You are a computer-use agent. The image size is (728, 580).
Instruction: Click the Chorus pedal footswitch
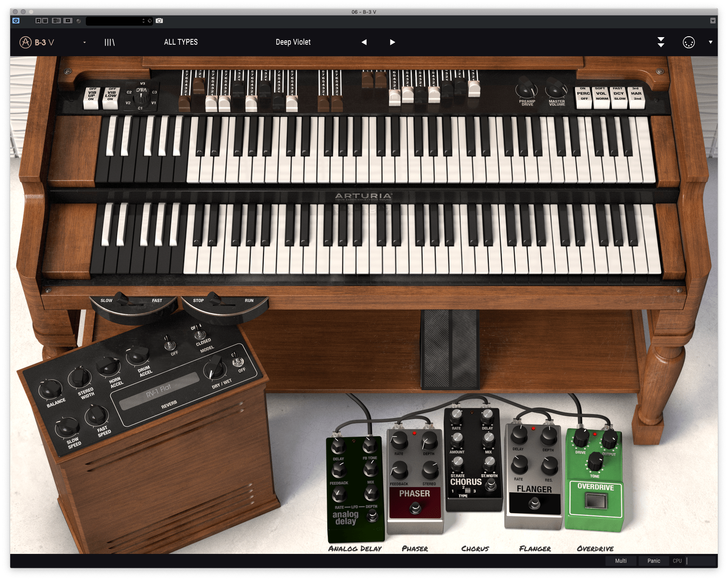(490, 485)
